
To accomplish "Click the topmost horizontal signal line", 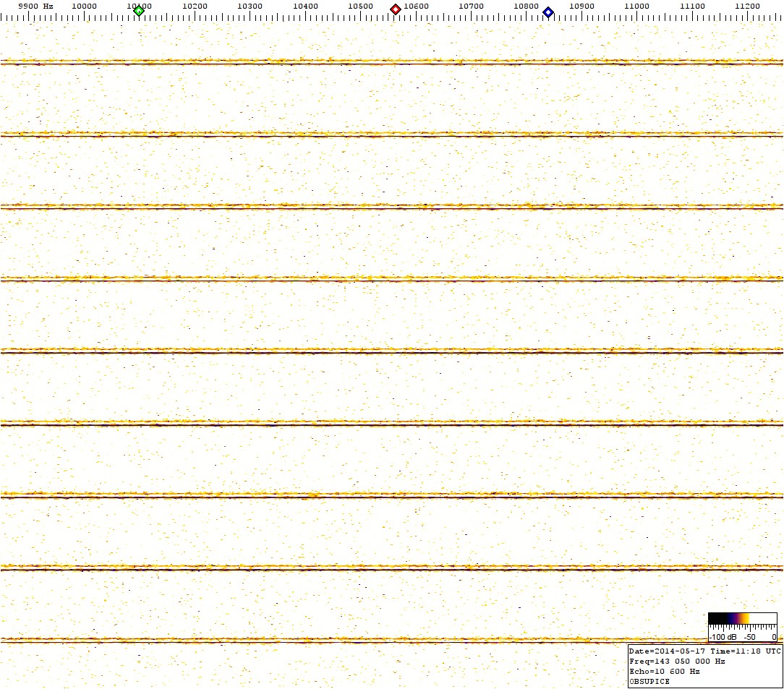I will click(x=391, y=63).
